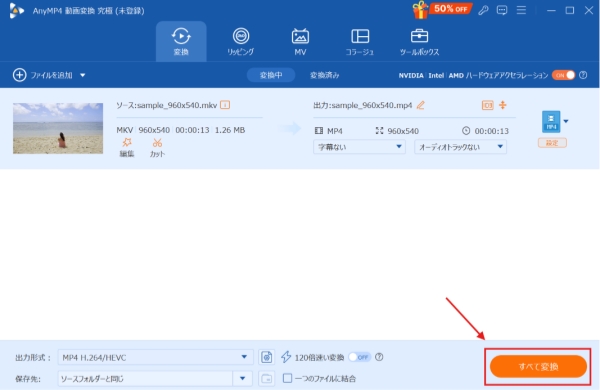600x390 pixels.
Task: Expand the 保存先 folder dropdown arrow
Action: click(x=243, y=379)
